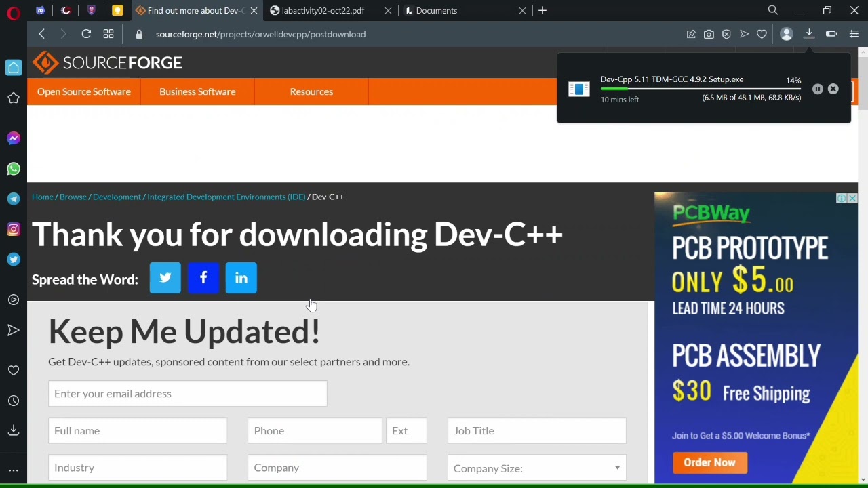This screenshot has height=488, width=868.
Task: Open the Opera home sidebar icon
Action: coord(14,68)
